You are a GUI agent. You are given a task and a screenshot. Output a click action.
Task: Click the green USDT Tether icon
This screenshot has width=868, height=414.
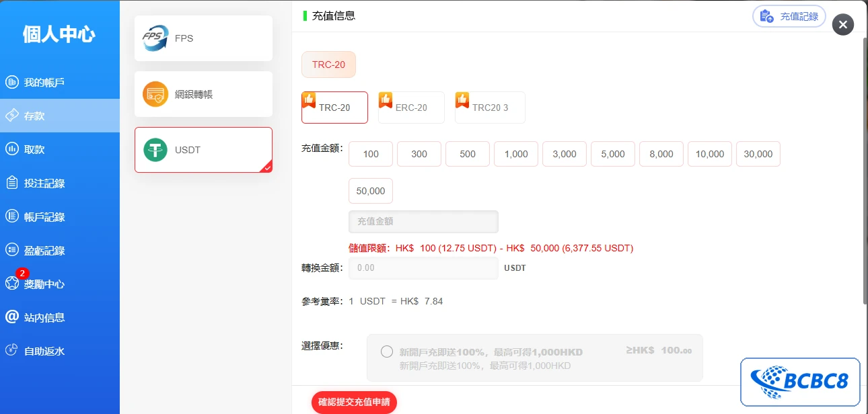155,150
